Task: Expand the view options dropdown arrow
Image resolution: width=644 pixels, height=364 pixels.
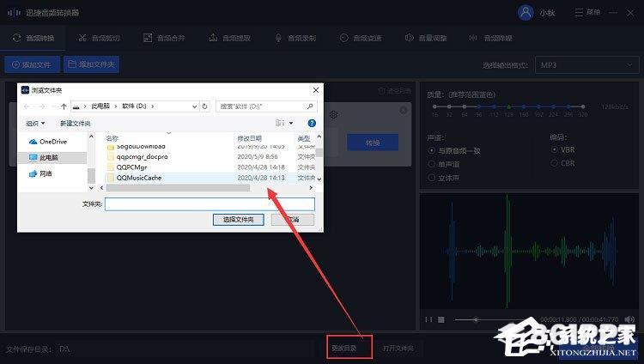Action: pos(291,123)
